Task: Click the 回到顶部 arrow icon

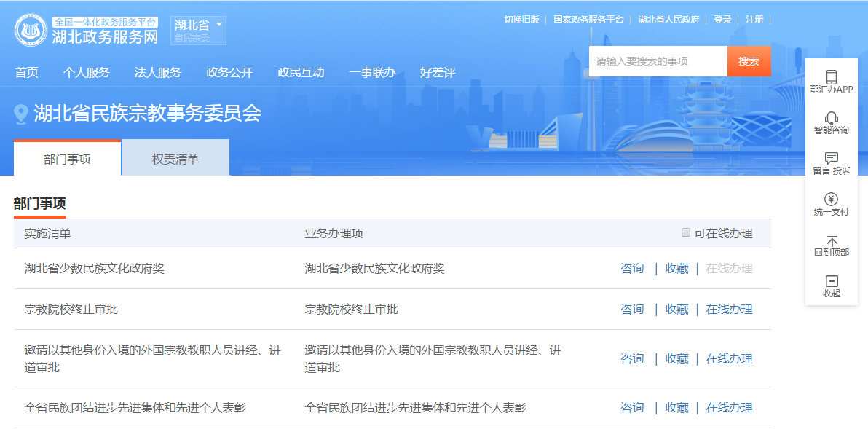Action: pos(831,240)
